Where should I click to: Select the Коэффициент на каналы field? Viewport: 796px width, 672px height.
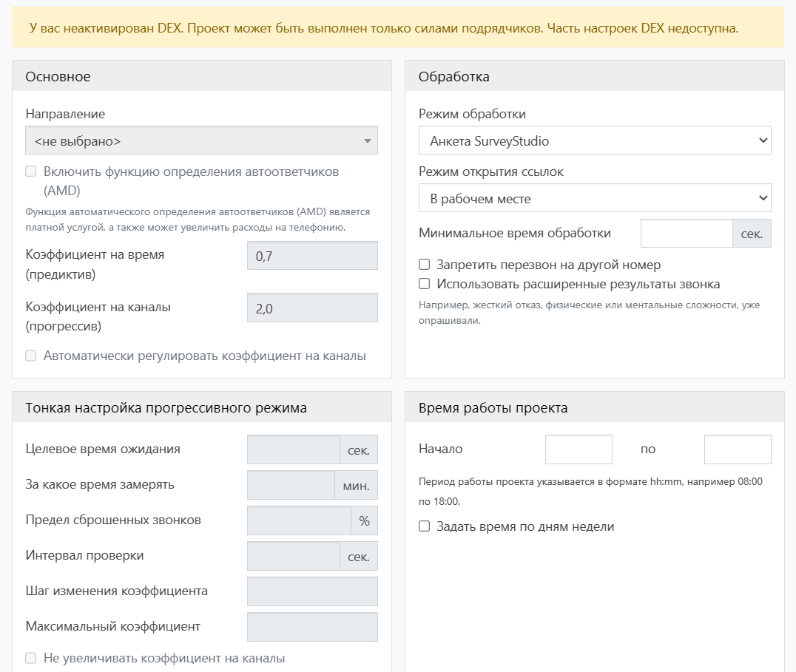(312, 308)
